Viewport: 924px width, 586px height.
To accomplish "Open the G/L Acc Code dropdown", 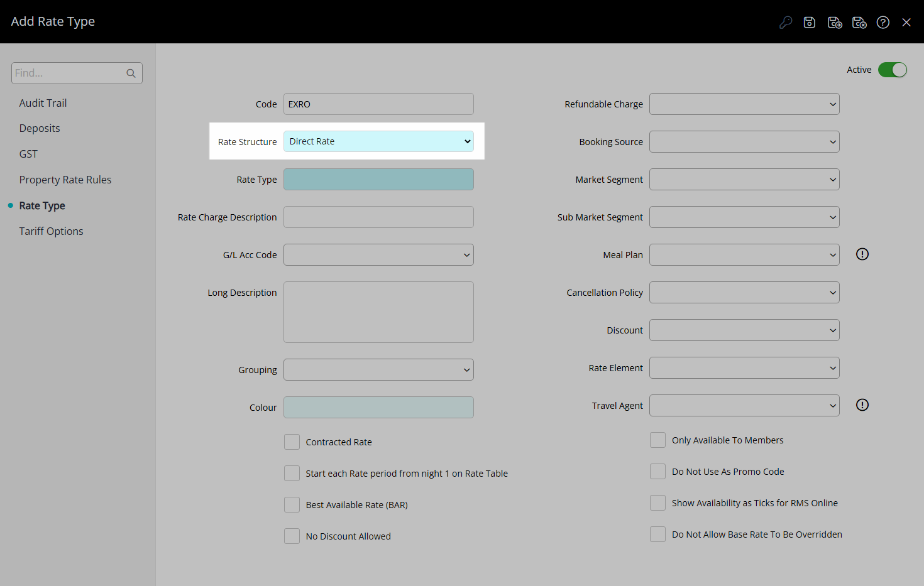I will pyautogui.click(x=378, y=255).
